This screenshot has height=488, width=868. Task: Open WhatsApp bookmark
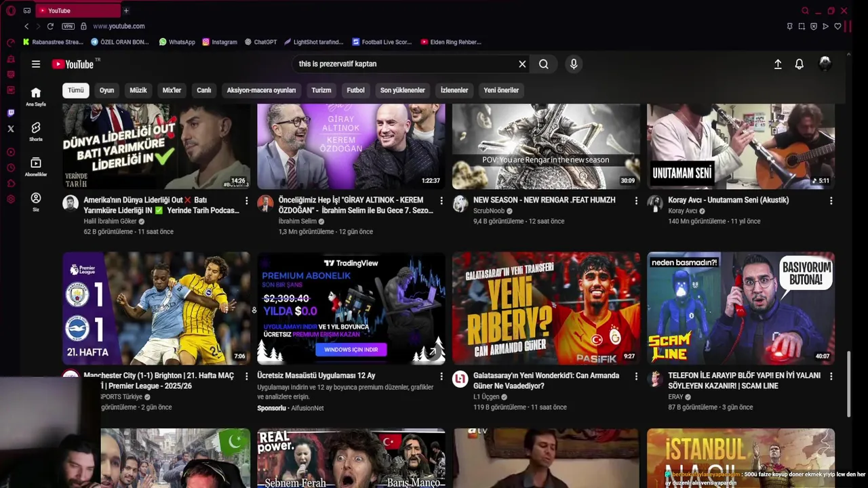point(177,42)
